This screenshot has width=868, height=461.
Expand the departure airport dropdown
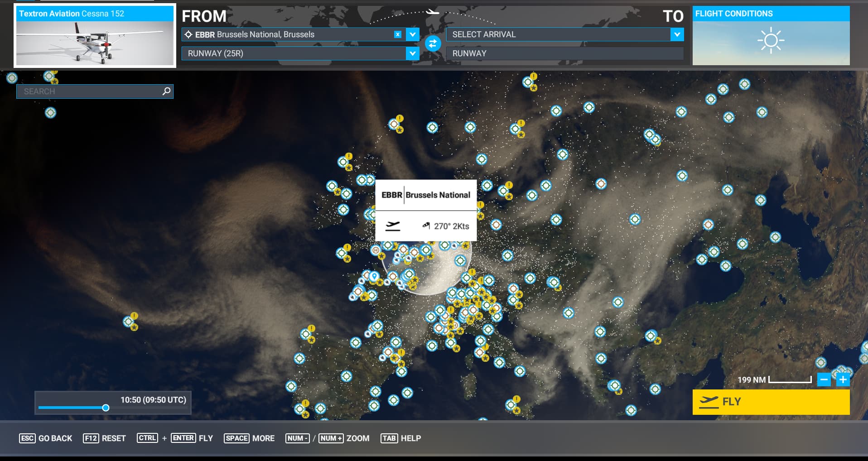[412, 34]
